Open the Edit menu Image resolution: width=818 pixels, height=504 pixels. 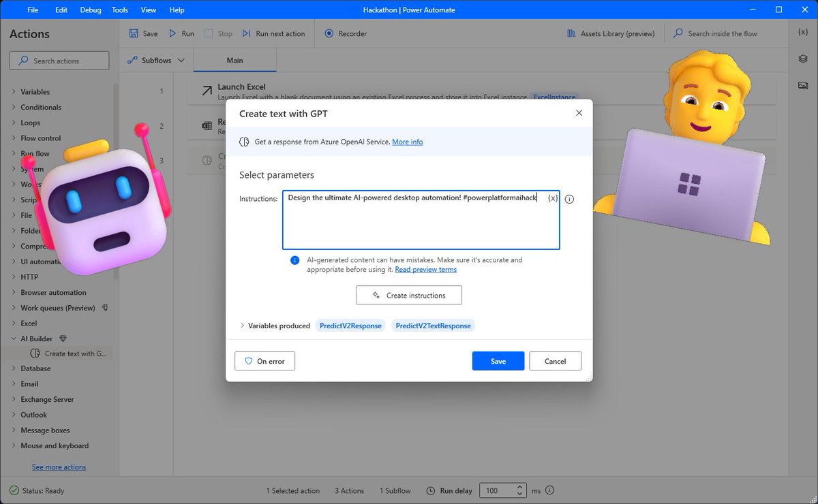(x=61, y=10)
